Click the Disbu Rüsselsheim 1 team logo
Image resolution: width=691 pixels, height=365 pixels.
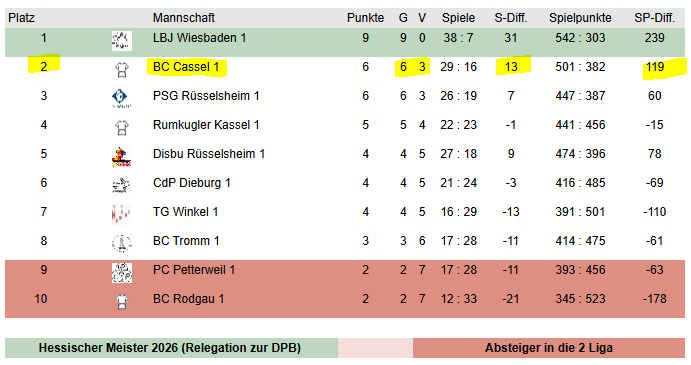point(122,157)
